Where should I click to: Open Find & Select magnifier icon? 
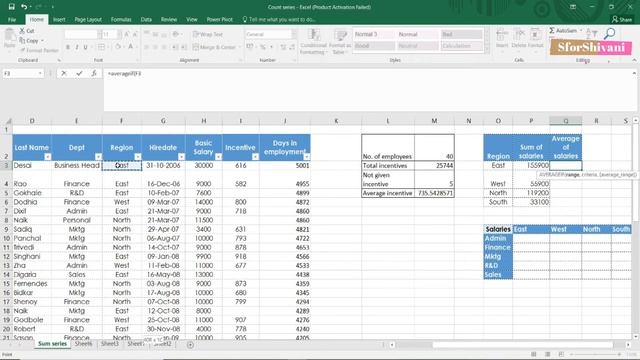pyautogui.click(x=609, y=33)
